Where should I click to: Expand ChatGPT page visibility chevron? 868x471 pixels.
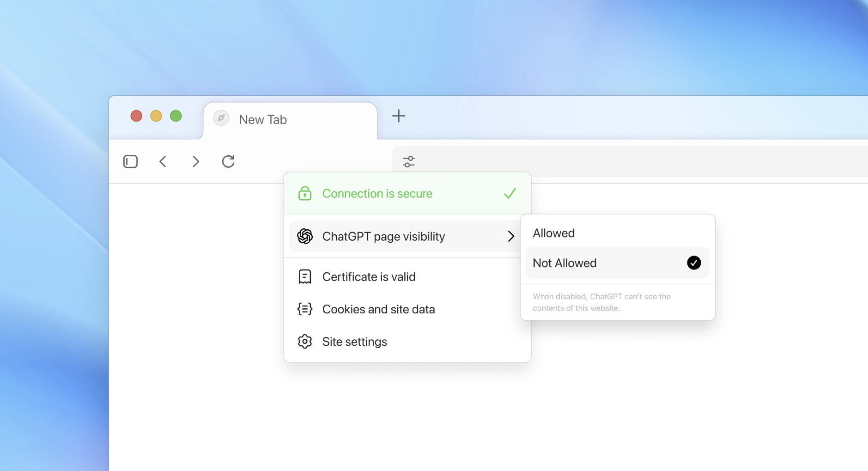[x=510, y=236]
